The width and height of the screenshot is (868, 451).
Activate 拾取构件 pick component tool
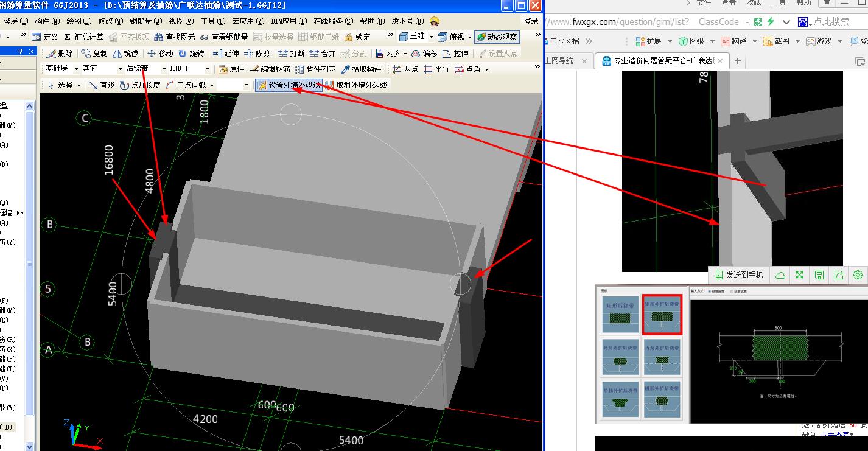361,69
